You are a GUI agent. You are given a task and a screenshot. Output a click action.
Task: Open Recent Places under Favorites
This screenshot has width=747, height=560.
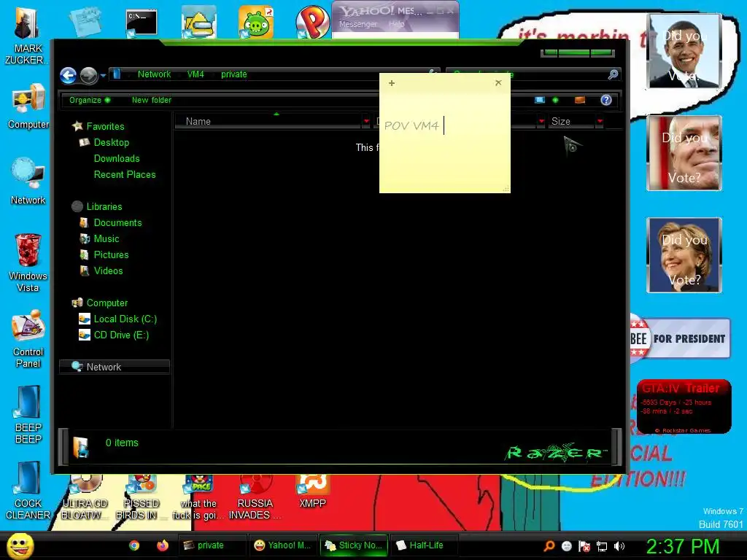click(x=125, y=174)
